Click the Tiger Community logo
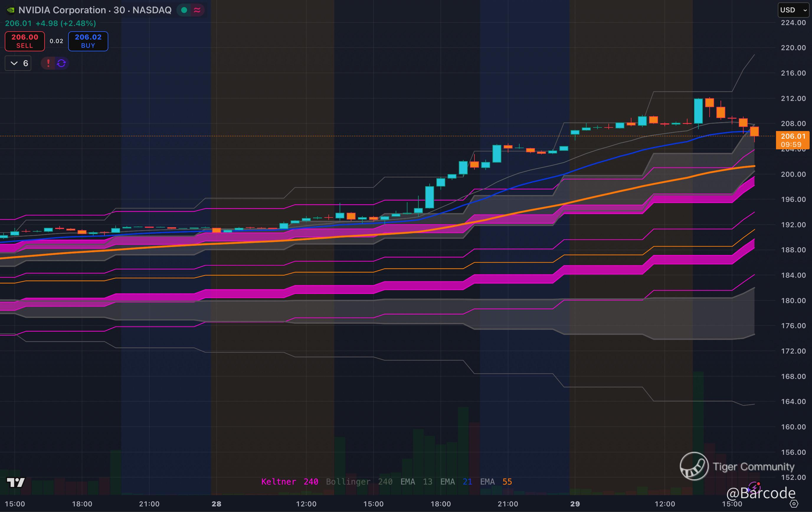Viewport: 812px width, 512px height. coord(694,466)
